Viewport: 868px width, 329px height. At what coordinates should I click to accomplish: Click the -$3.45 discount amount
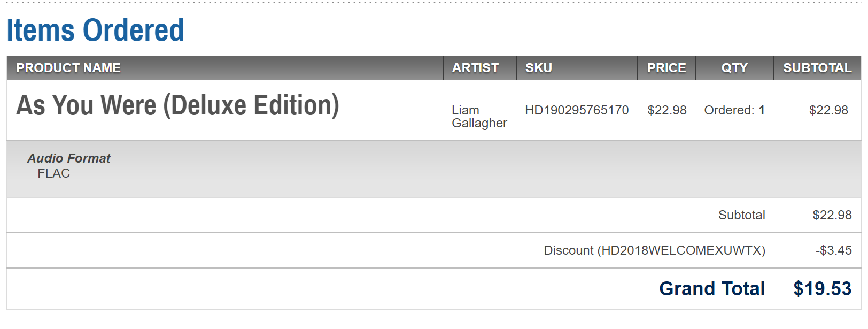coord(834,250)
